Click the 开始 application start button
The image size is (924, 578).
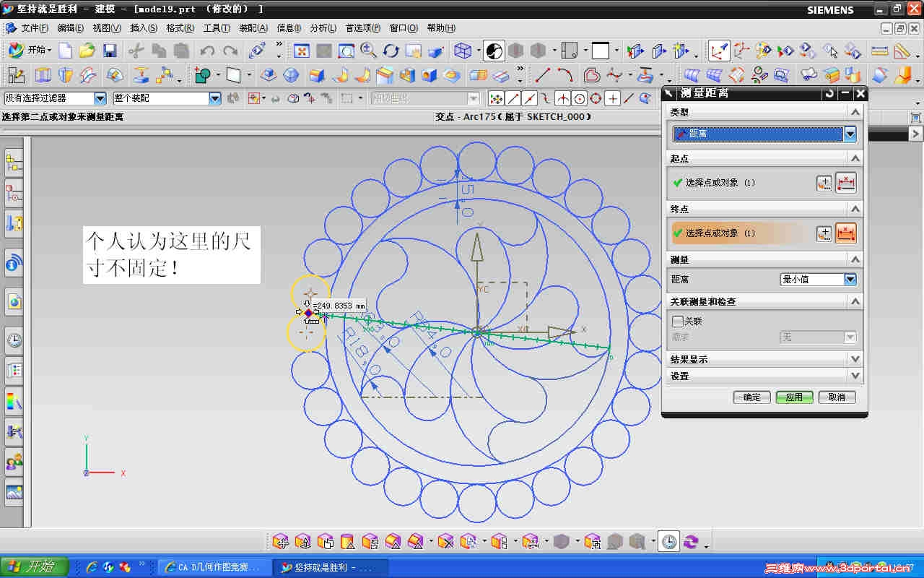tap(30, 51)
